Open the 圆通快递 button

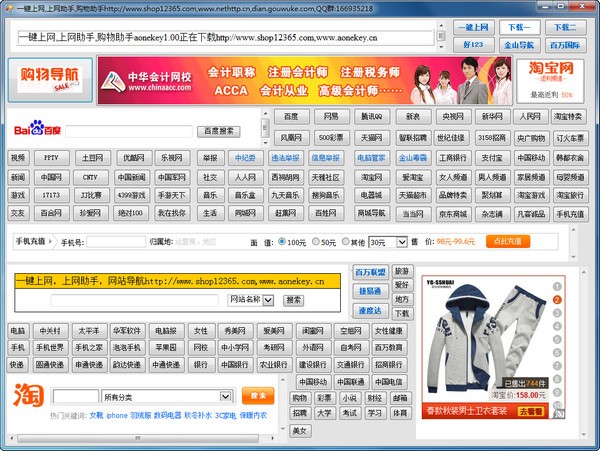pyautogui.click(x=51, y=365)
